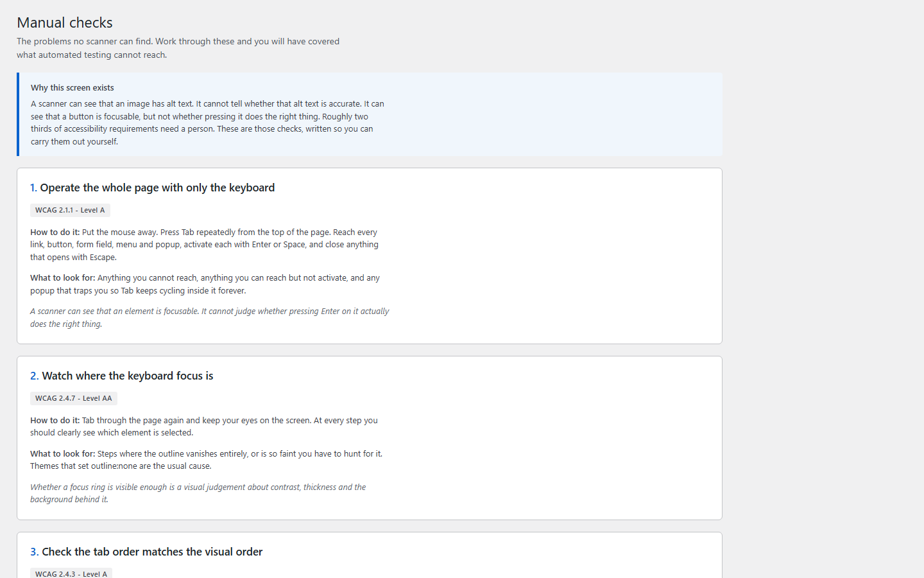Open check "Operate the whole page with only the keyboard"

(x=157, y=188)
